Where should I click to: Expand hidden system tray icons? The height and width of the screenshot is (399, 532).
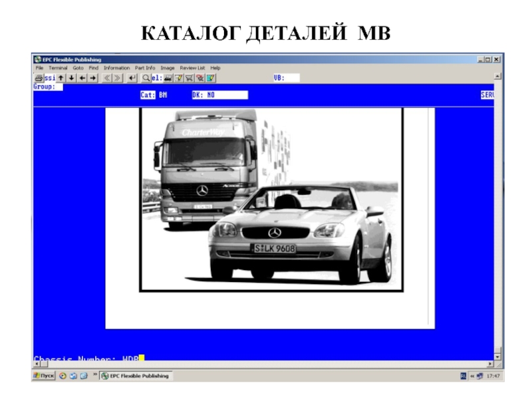coord(472,376)
